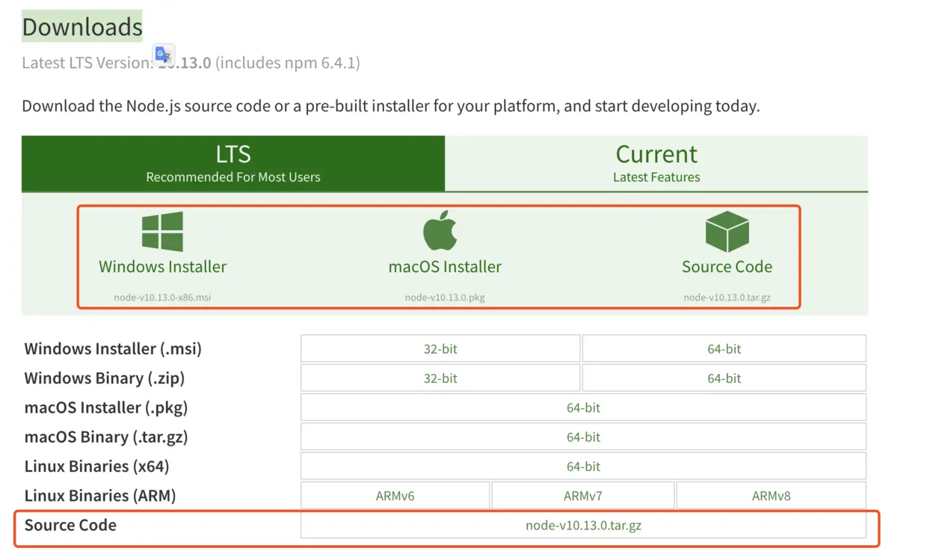Download the ARMv6 Linux binary

pyautogui.click(x=395, y=495)
